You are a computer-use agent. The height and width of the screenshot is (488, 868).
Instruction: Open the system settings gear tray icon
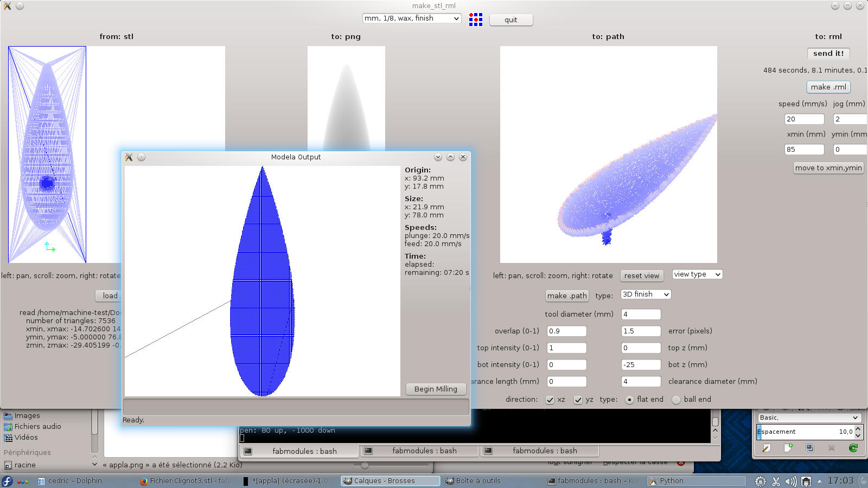click(761, 481)
